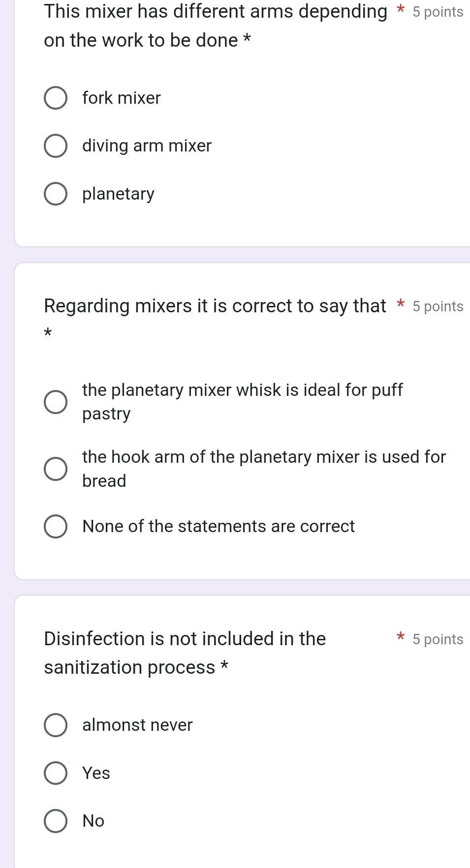Click the "Disinfection is not included" question title
The height and width of the screenshot is (868, 470).
coord(185,653)
